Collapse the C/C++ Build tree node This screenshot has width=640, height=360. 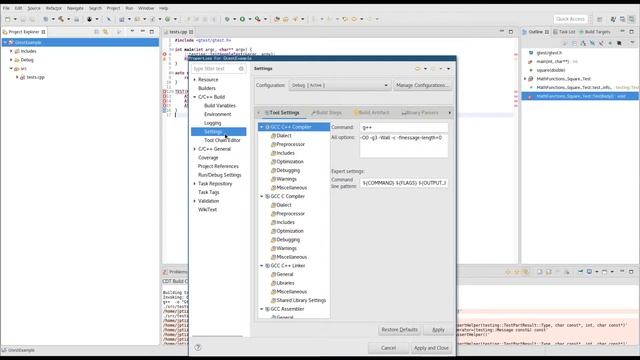[195, 97]
